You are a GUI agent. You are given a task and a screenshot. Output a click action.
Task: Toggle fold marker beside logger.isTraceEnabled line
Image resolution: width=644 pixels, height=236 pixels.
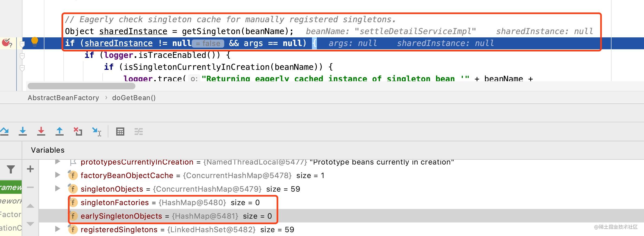coord(22,56)
